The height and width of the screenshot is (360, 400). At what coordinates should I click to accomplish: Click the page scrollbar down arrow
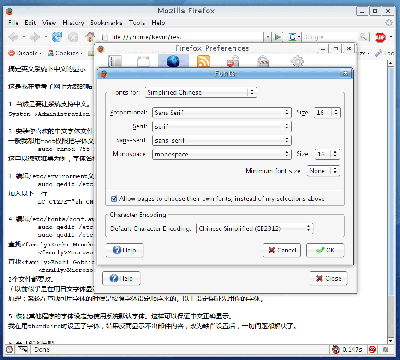[391, 341]
